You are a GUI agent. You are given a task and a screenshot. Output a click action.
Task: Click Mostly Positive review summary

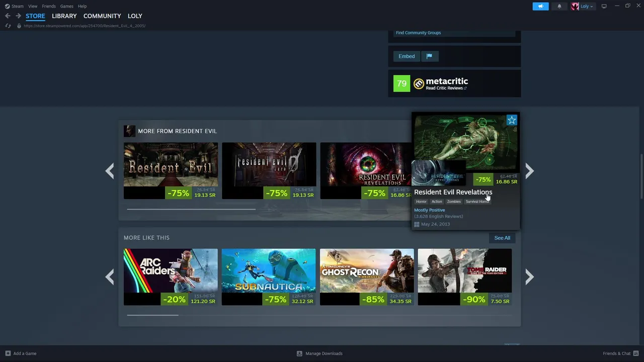click(x=430, y=210)
